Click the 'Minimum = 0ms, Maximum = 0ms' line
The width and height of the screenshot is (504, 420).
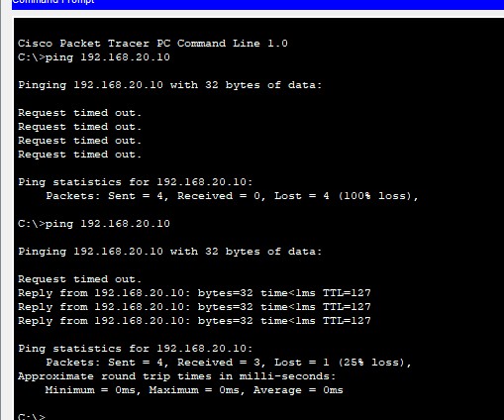tap(194, 390)
